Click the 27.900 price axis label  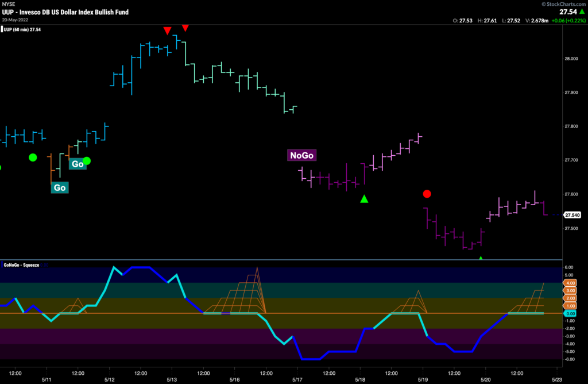571,93
